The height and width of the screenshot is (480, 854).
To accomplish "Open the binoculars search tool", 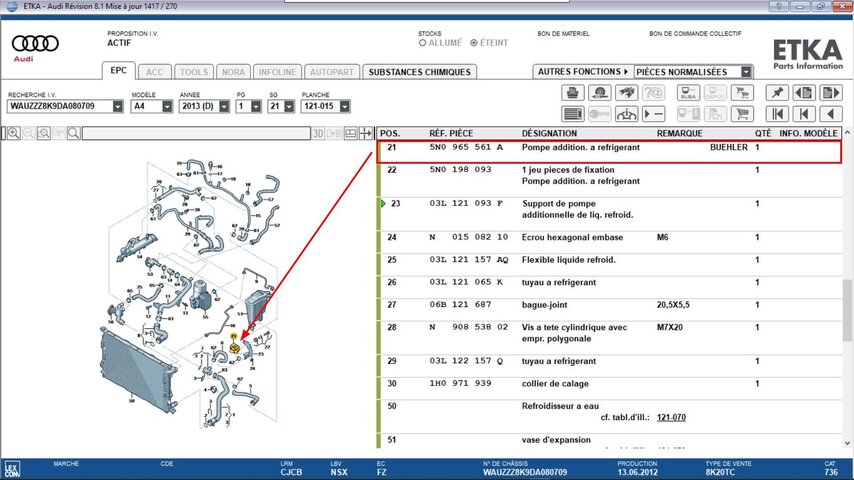I will (626, 93).
